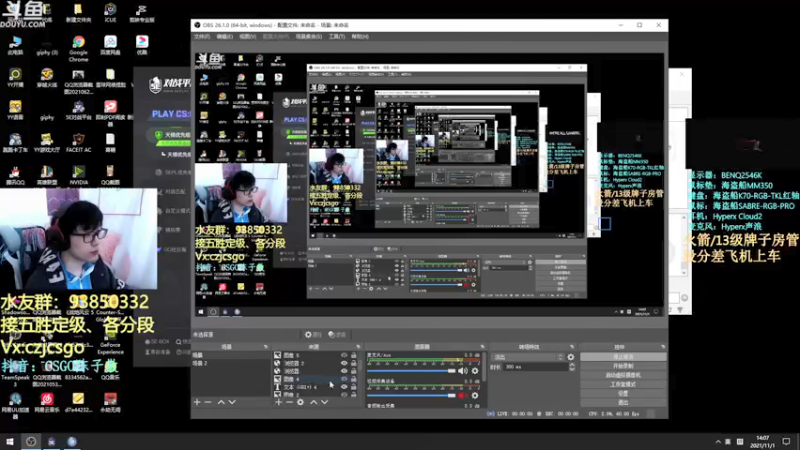Click the Stop Streaming button

(x=623, y=357)
